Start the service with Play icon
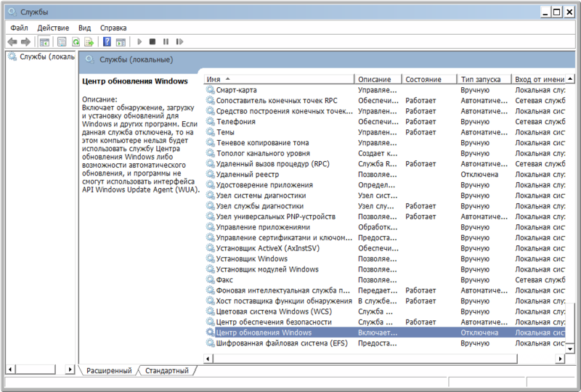The image size is (581, 392). pos(139,42)
